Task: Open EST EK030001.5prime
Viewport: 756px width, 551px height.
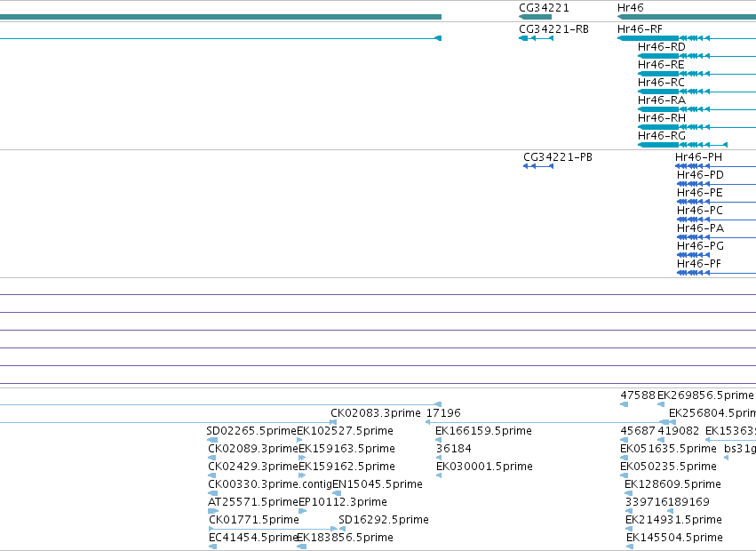Action: point(484,467)
